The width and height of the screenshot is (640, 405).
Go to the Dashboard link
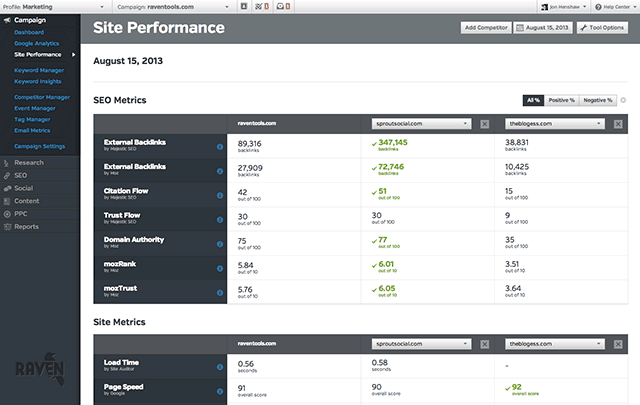(x=29, y=32)
